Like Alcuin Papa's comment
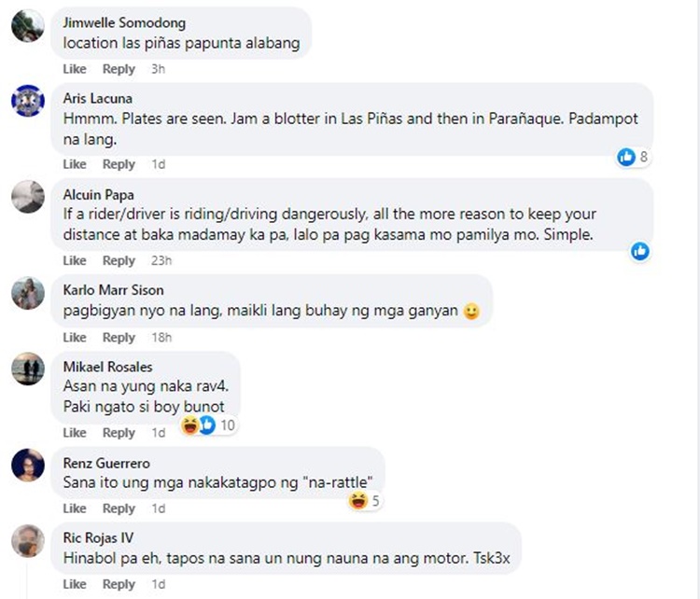Image resolution: width=700 pixels, height=599 pixels. click(x=75, y=260)
